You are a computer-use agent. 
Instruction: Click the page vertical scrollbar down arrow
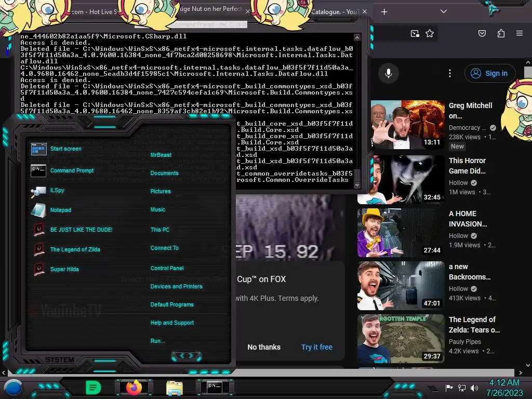click(528, 365)
